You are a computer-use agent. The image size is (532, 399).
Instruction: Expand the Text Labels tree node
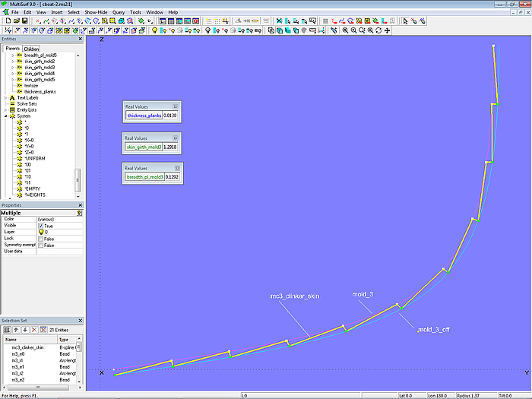tap(5, 98)
